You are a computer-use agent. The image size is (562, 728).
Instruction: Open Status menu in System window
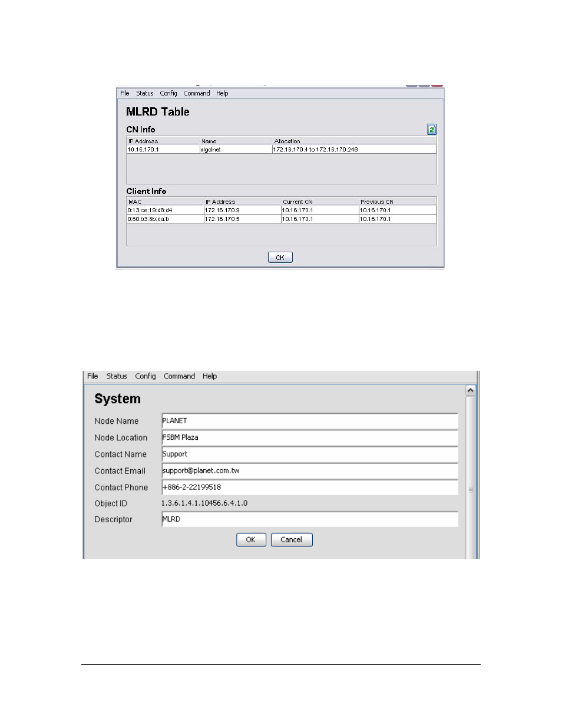[117, 376]
